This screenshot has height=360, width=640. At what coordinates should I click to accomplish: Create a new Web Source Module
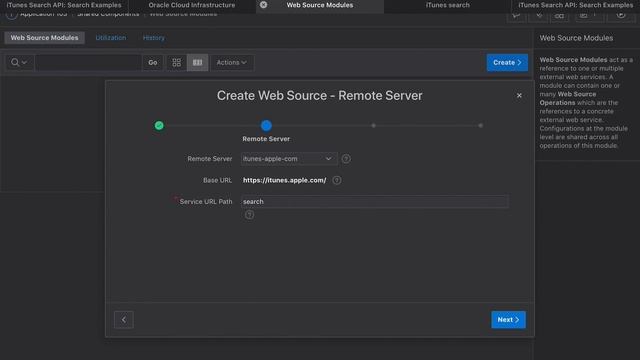(507, 62)
